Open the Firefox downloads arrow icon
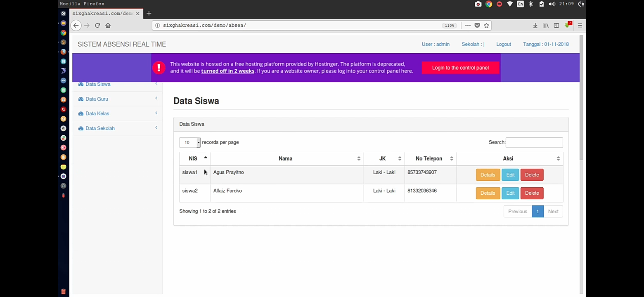This screenshot has height=297, width=644. pyautogui.click(x=535, y=26)
